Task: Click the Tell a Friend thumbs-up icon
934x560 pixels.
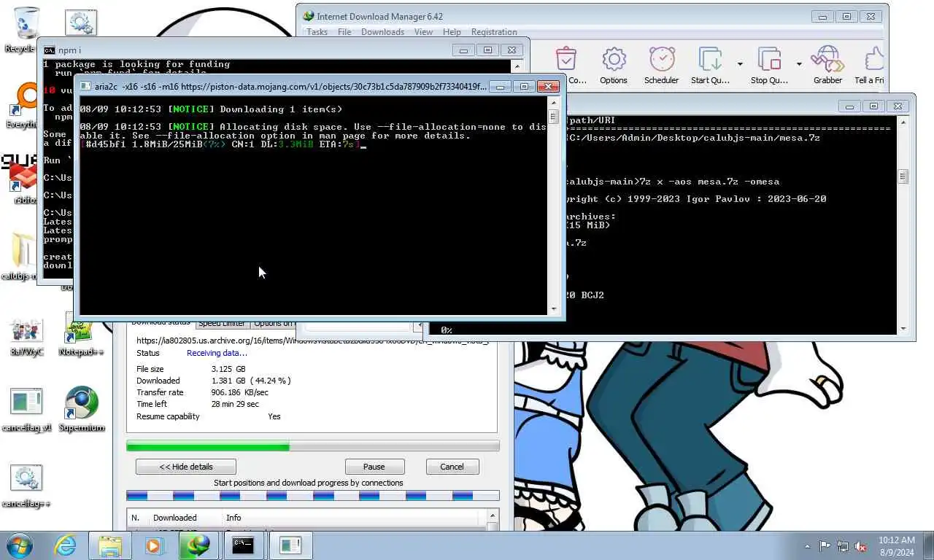Action: pos(871,66)
